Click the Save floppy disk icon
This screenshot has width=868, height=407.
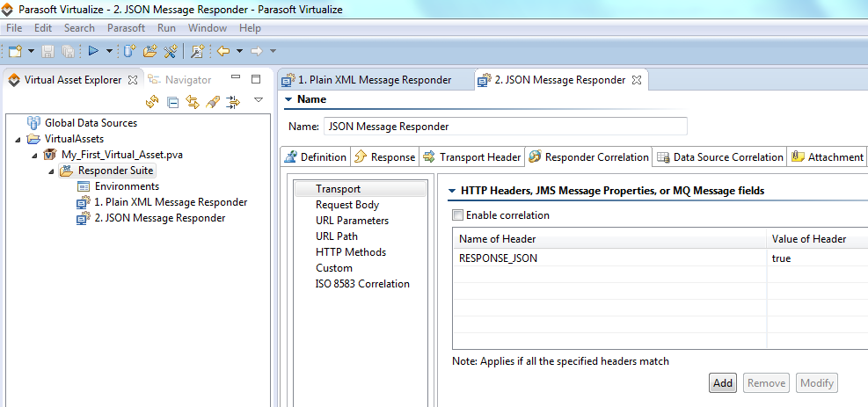pyautogui.click(x=48, y=52)
